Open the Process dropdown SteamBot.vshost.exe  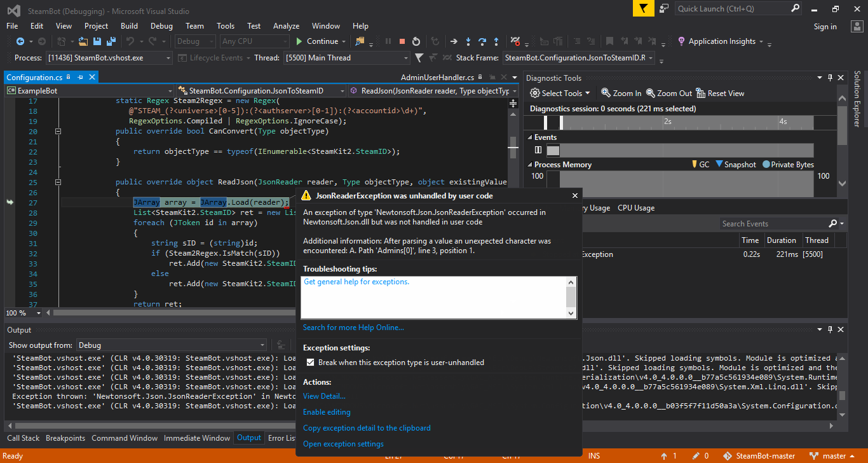pos(109,58)
